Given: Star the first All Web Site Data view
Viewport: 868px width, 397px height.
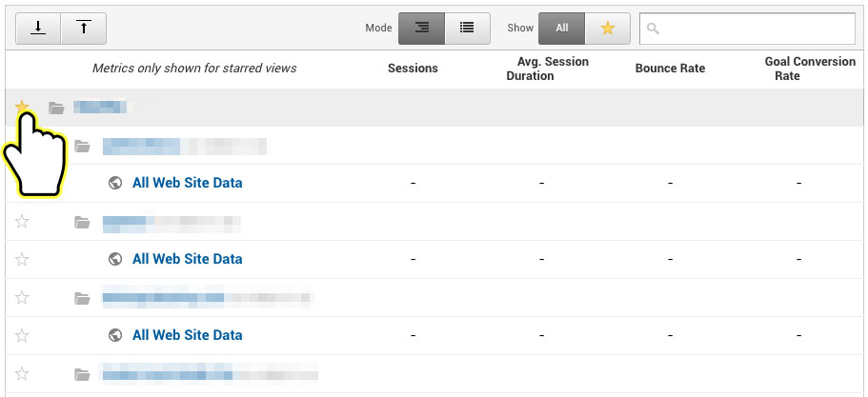Looking at the screenshot, I should (23, 183).
